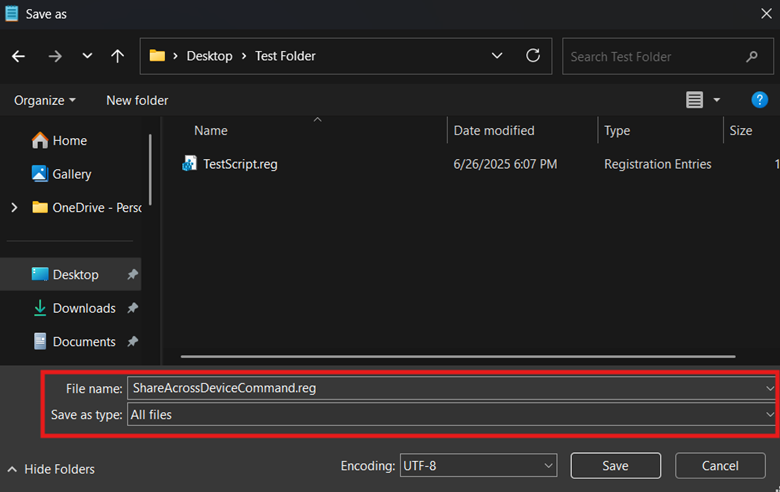The height and width of the screenshot is (492, 780).
Task: Click the Save button
Action: click(x=615, y=466)
